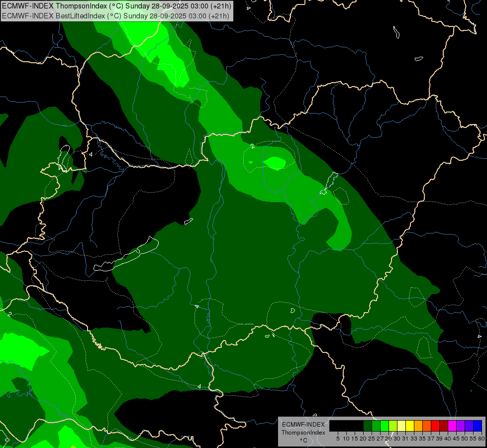Click the legend scale value 45
Viewport: 487px width, 448px height.
click(x=456, y=439)
